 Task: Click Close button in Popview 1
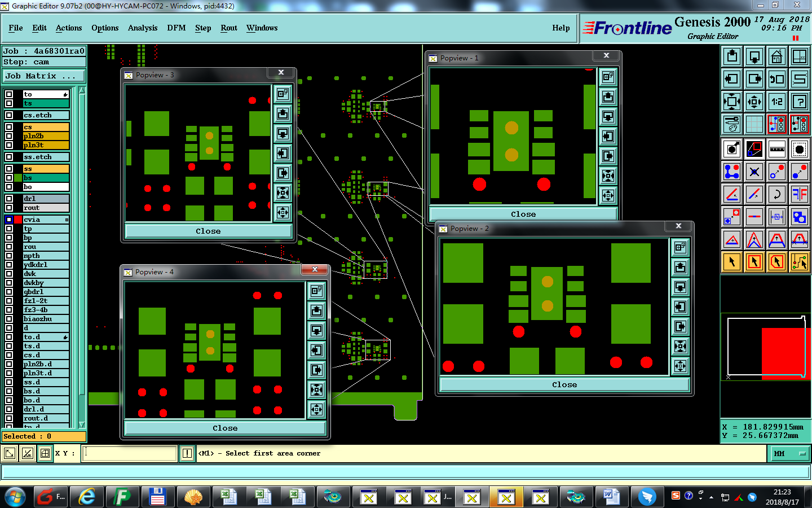523,214
